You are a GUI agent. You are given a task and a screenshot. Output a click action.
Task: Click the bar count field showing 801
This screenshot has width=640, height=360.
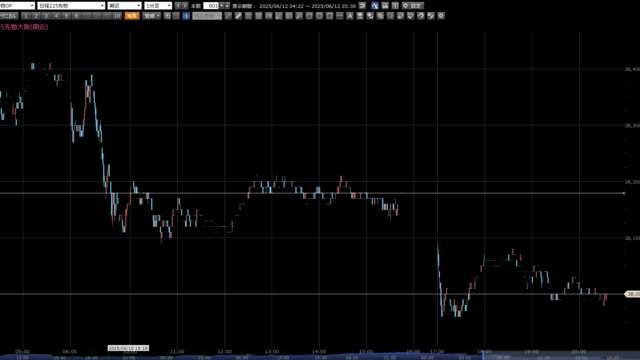click(x=211, y=6)
